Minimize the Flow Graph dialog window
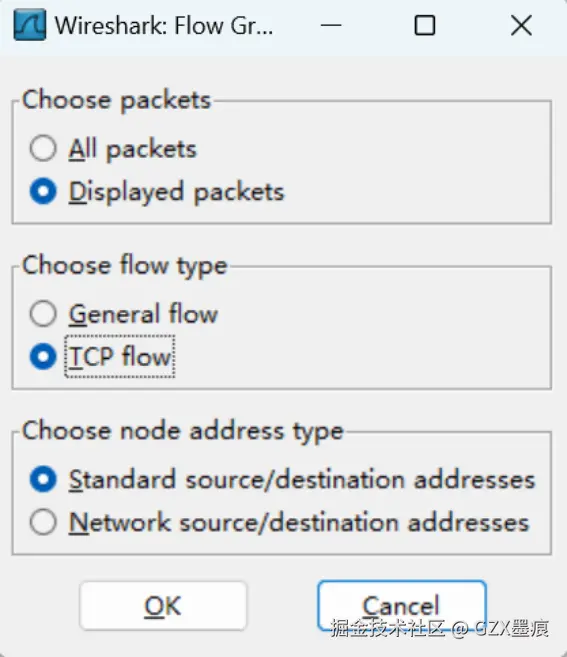This screenshot has width=567, height=657. pyautogui.click(x=331, y=25)
